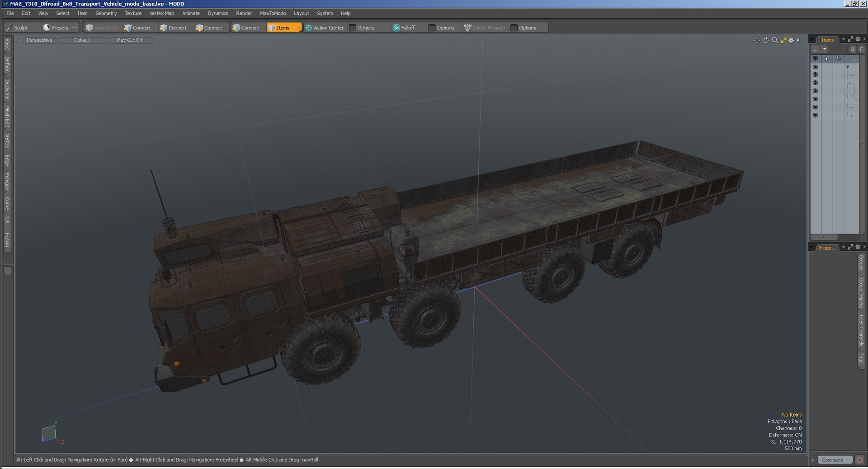The image size is (868, 469).
Task: Collapse the root item tree triangle
Action: point(848,67)
